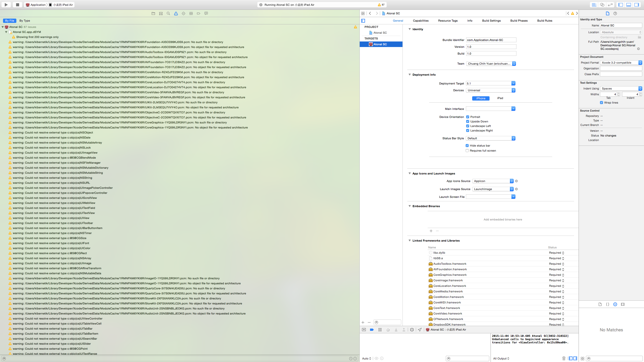Go forward in editor history
Screen dimensions: 644x362
click(377, 14)
